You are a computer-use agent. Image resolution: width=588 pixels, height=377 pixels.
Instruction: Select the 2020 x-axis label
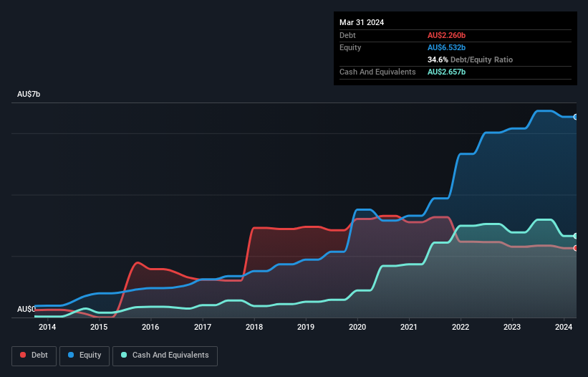(357, 327)
